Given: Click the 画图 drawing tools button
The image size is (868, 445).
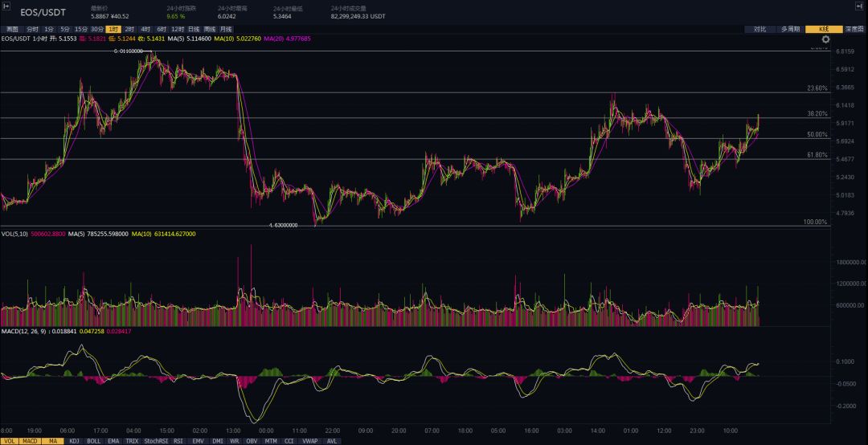Looking at the screenshot, I should point(12,29).
